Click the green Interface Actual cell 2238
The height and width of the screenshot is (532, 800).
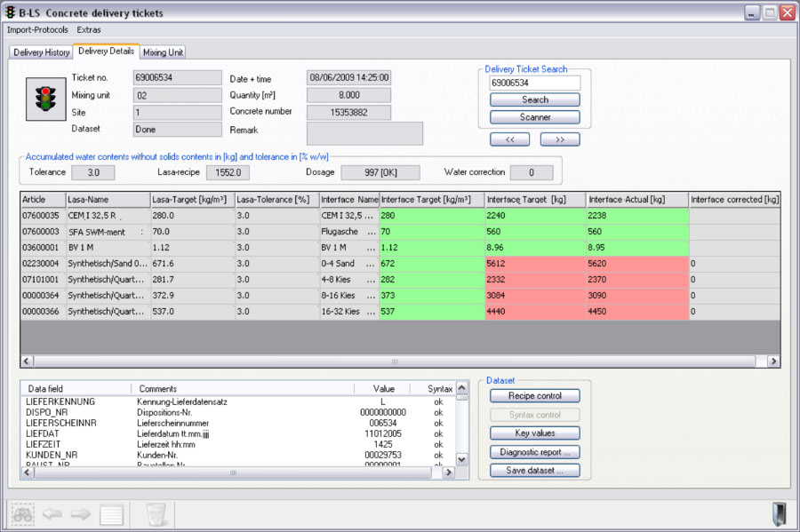[x=637, y=216]
